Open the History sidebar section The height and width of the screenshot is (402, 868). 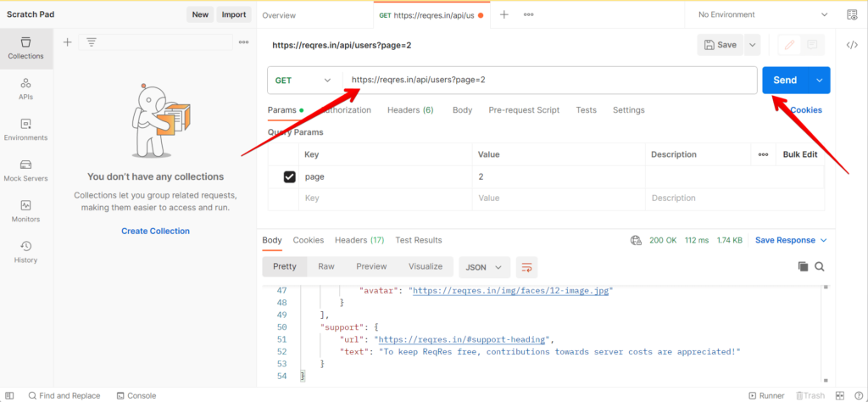coord(26,253)
